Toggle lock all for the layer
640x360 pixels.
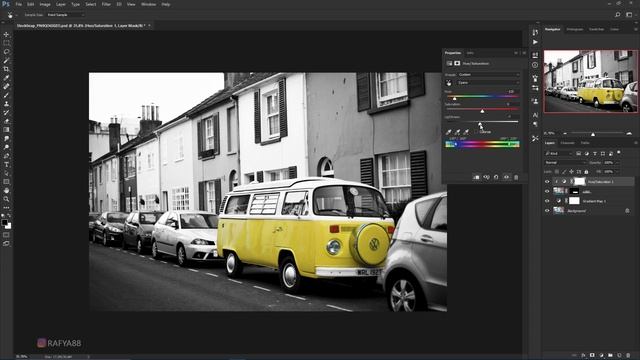(x=587, y=172)
